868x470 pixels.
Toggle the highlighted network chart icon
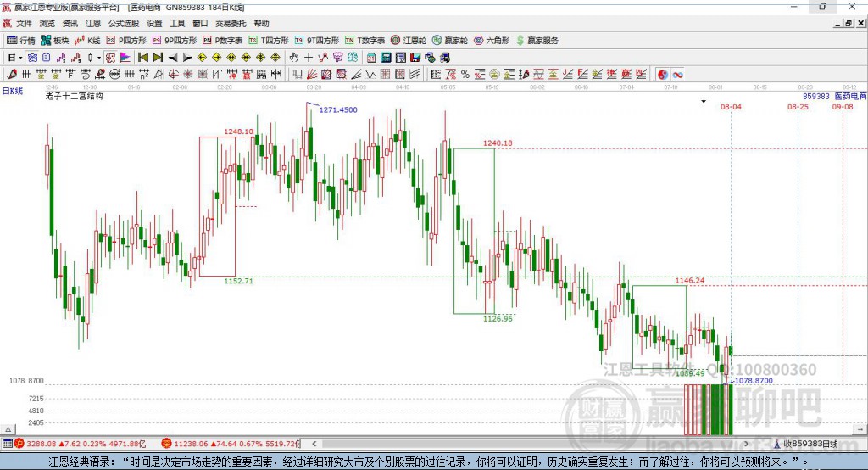[x=33, y=58]
